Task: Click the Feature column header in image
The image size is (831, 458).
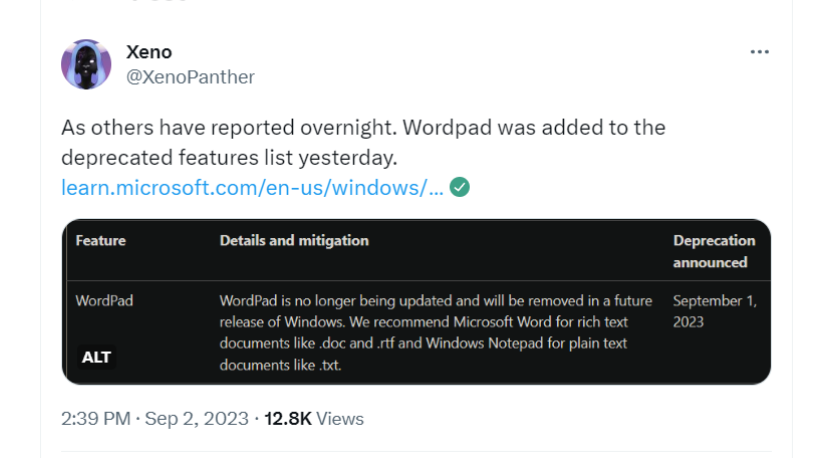Action: pos(101,241)
